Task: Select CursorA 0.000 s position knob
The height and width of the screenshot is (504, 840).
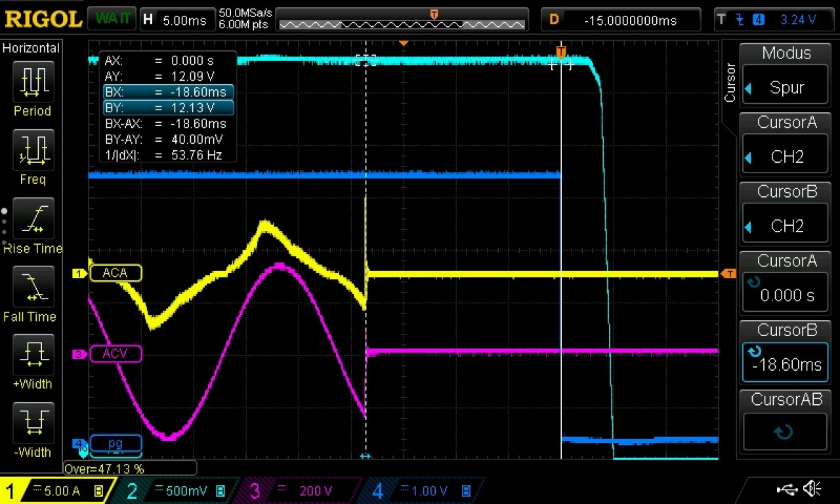Action: tap(786, 282)
